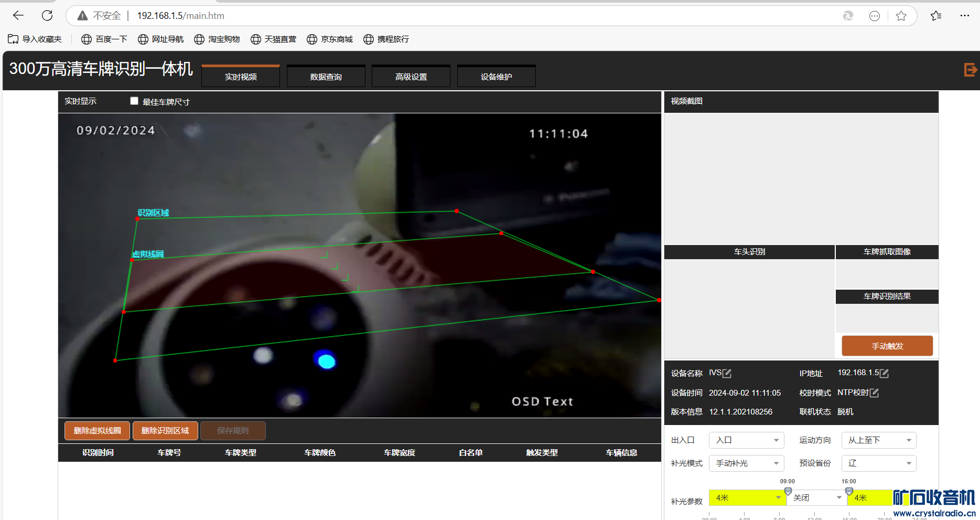This screenshot has height=520, width=980.
Task: Refresh the page with reload icon
Action: tap(47, 16)
